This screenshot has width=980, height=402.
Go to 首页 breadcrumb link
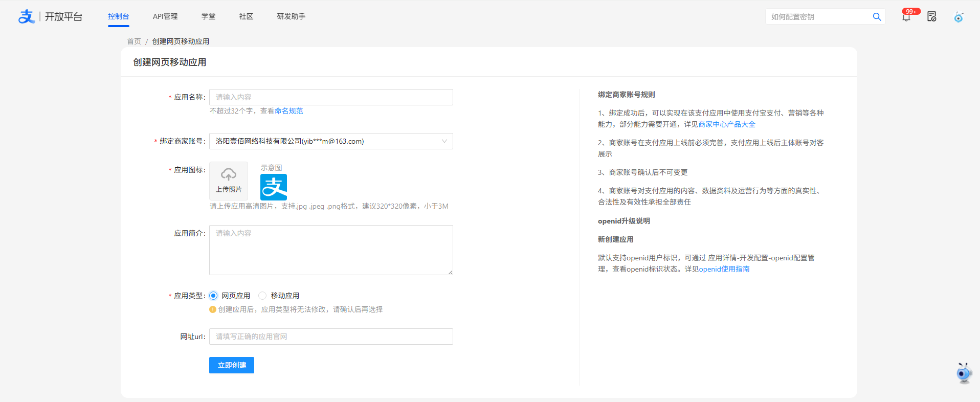tap(134, 41)
